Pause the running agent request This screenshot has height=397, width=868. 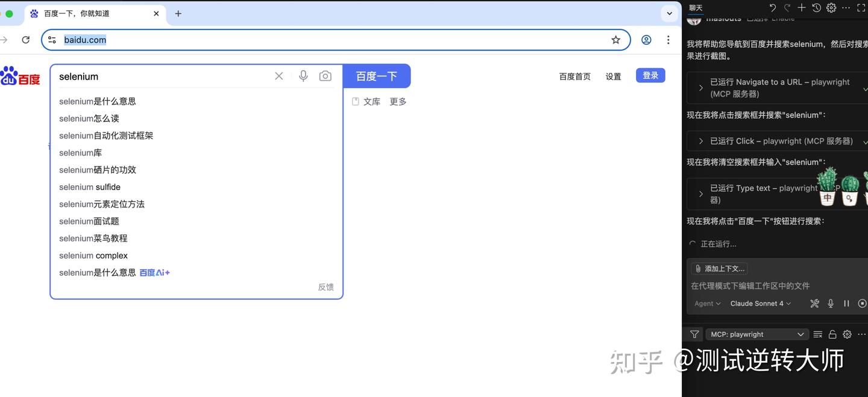point(846,303)
